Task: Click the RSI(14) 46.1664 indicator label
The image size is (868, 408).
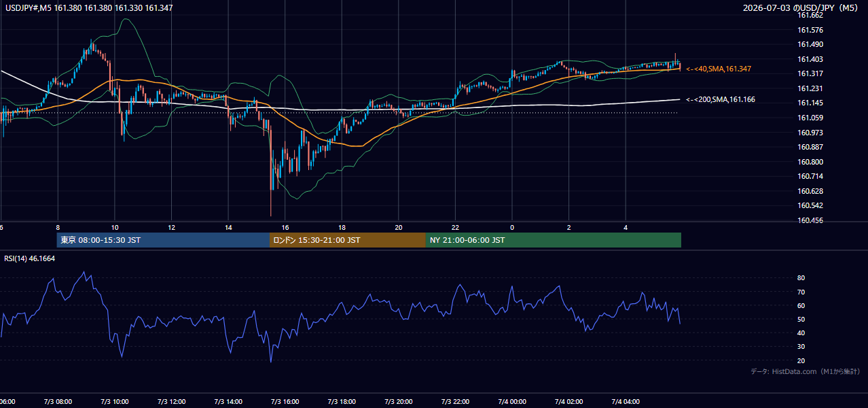Action: 30,258
